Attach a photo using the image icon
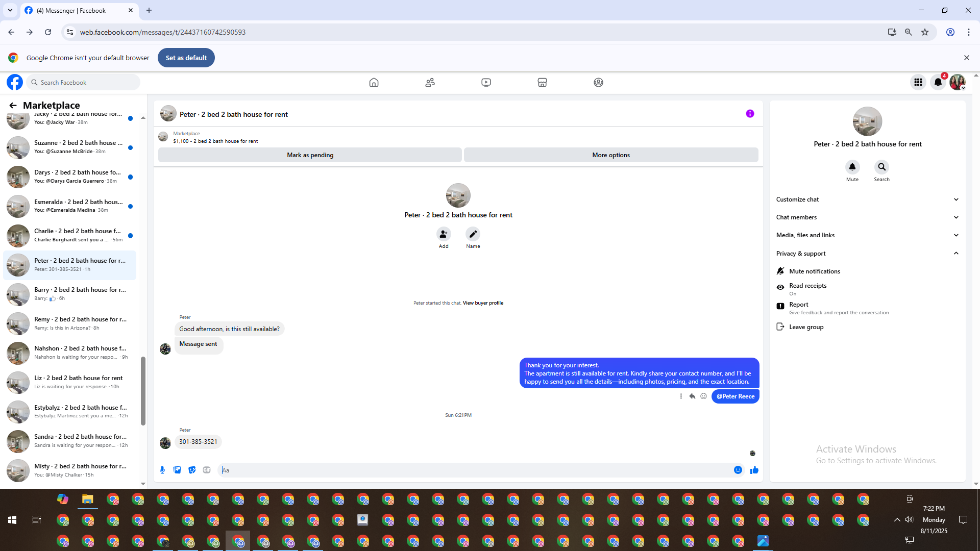980x551 pixels. (177, 470)
